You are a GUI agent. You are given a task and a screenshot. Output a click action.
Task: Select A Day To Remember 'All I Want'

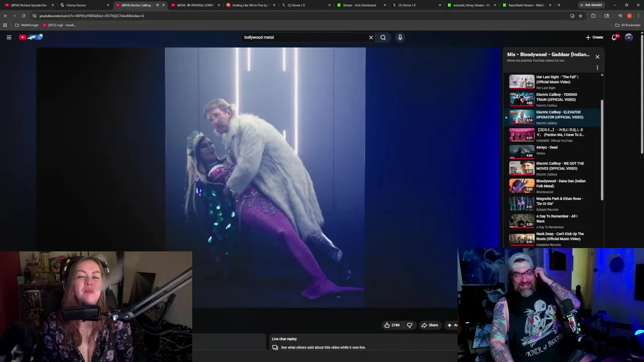tap(552, 221)
